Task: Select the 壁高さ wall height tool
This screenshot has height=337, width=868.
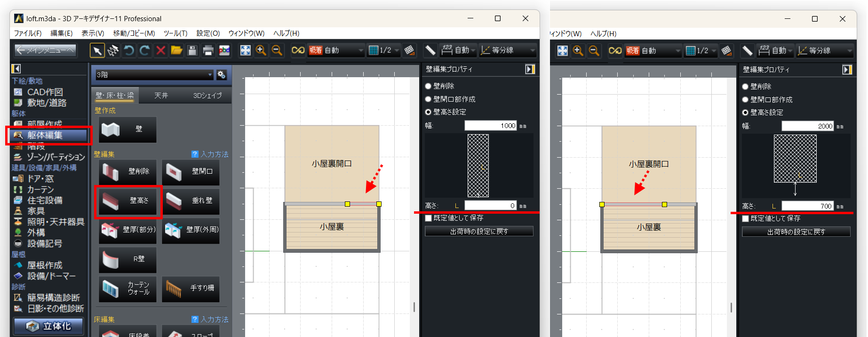Action: click(128, 201)
